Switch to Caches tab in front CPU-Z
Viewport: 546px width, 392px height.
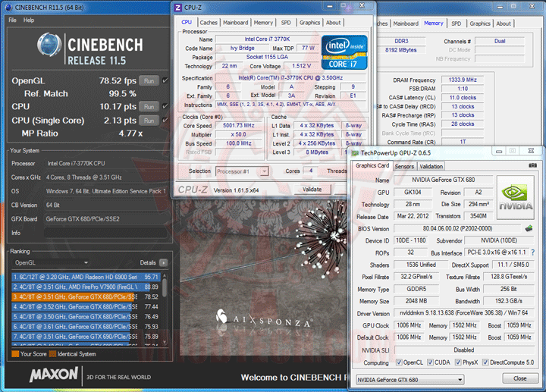209,23
